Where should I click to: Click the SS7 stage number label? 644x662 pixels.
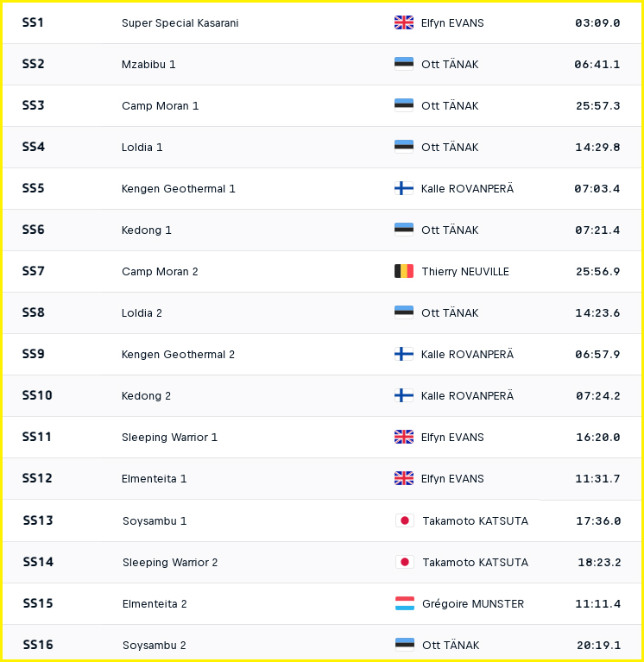[34, 271]
